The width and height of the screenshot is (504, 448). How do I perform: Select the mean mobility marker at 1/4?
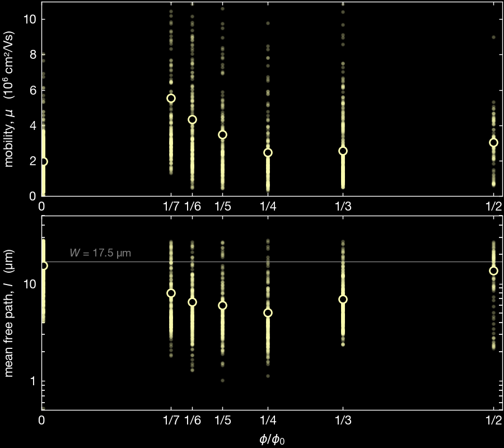coord(268,153)
